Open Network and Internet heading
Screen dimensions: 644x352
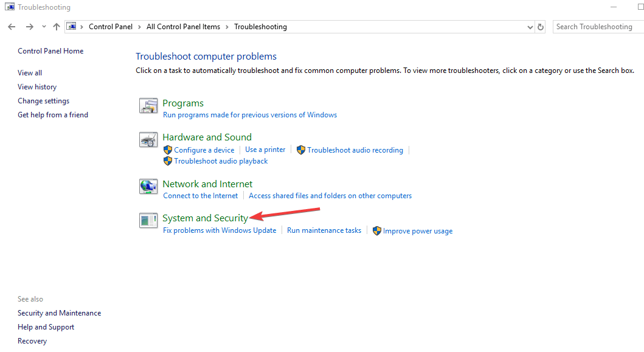coord(207,184)
